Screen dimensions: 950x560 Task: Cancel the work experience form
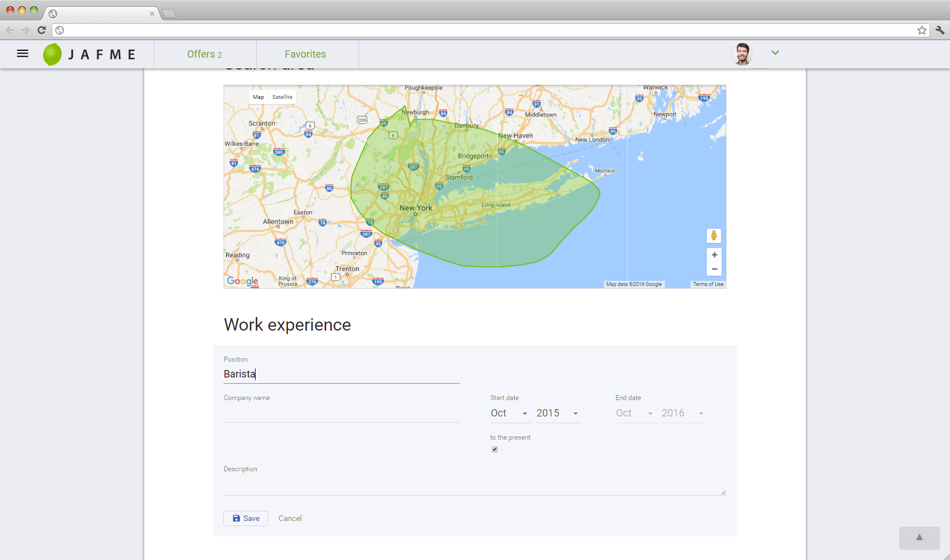pyautogui.click(x=290, y=518)
